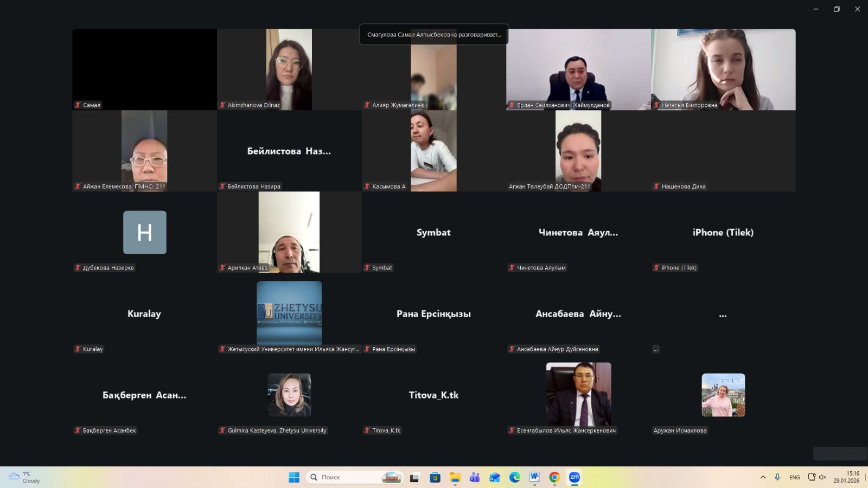Select the Zhetysu University participant tile
Viewport: 868px width, 488px height.
click(x=289, y=313)
